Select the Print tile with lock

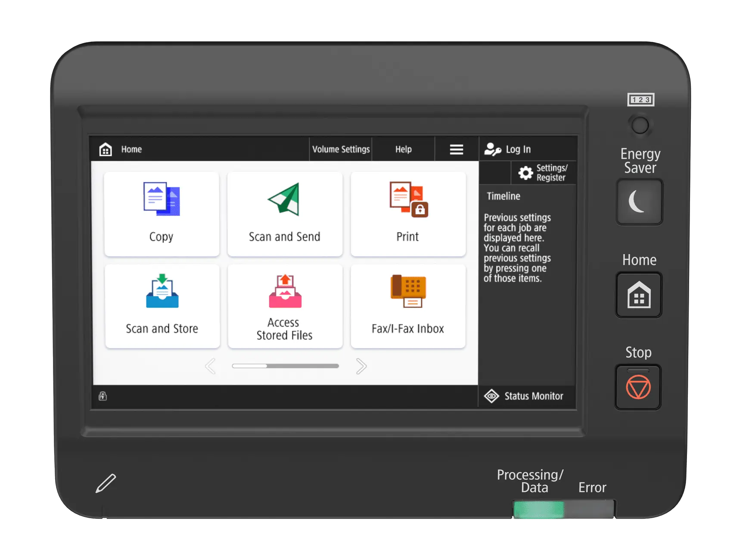tap(408, 214)
